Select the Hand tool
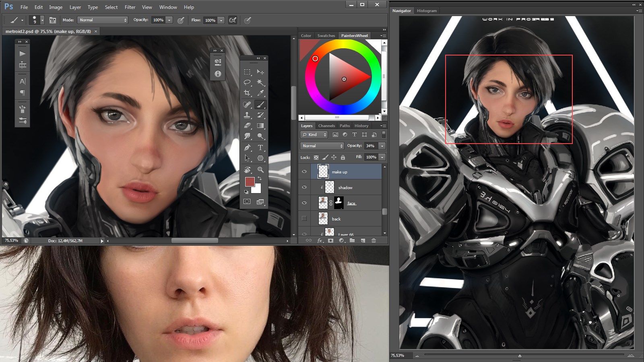The width and height of the screenshot is (644, 362). (x=248, y=170)
